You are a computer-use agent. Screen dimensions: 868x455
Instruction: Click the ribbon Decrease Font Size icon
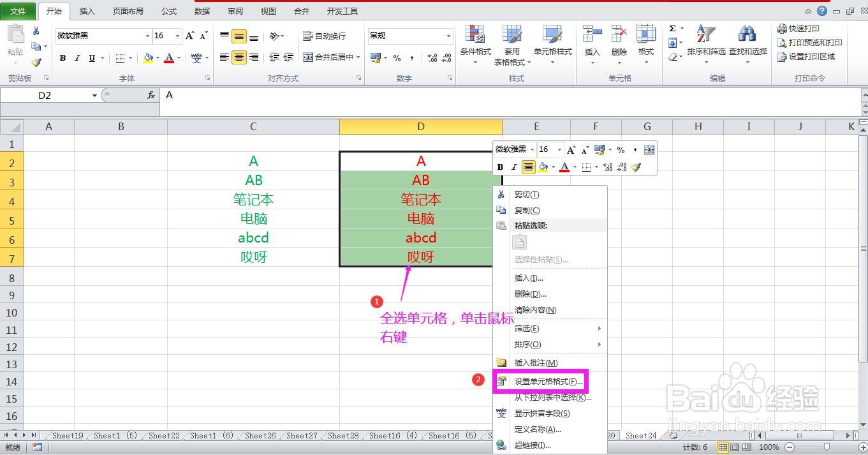pyautogui.click(x=204, y=36)
